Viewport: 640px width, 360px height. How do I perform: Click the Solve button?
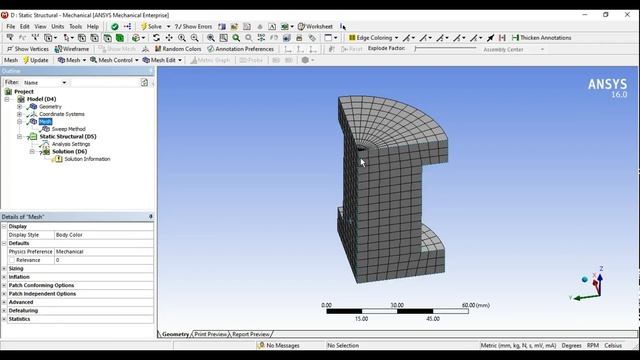click(151, 27)
